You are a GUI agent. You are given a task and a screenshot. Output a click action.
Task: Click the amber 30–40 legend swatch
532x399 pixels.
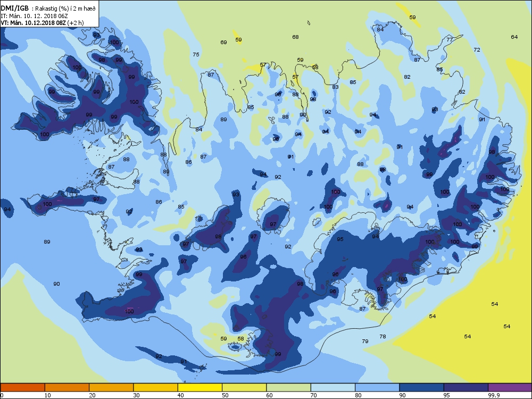click(156, 387)
